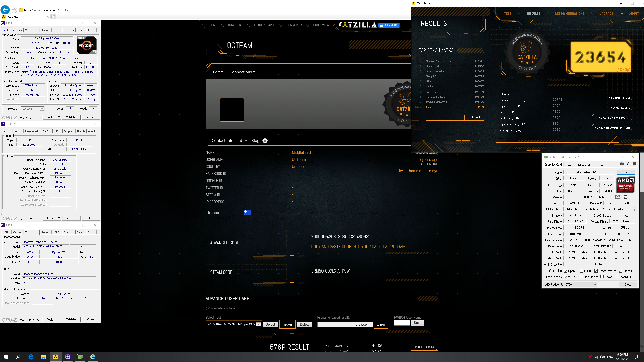Viewport: 644px width, 362px height.
Task: Click the HWBOT User Name input field
Action: [402, 323]
